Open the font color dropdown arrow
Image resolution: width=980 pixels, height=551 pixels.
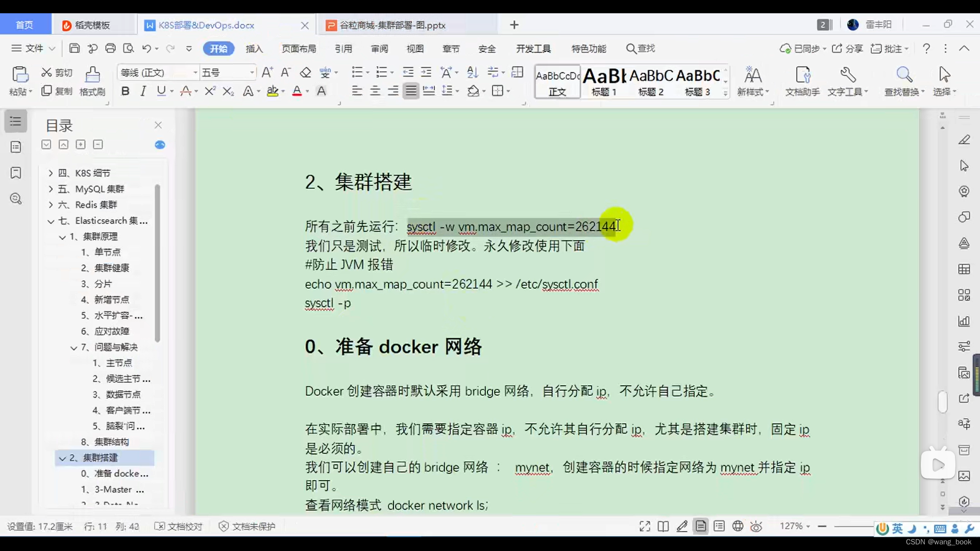point(306,91)
